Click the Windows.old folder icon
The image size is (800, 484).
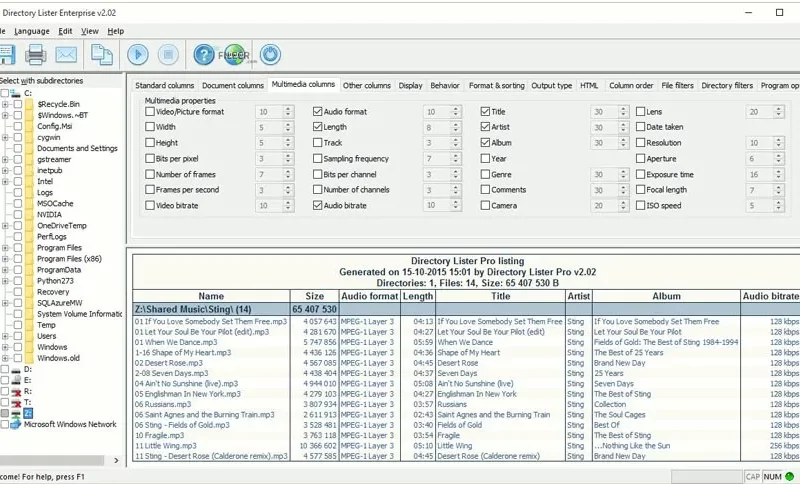29,358
